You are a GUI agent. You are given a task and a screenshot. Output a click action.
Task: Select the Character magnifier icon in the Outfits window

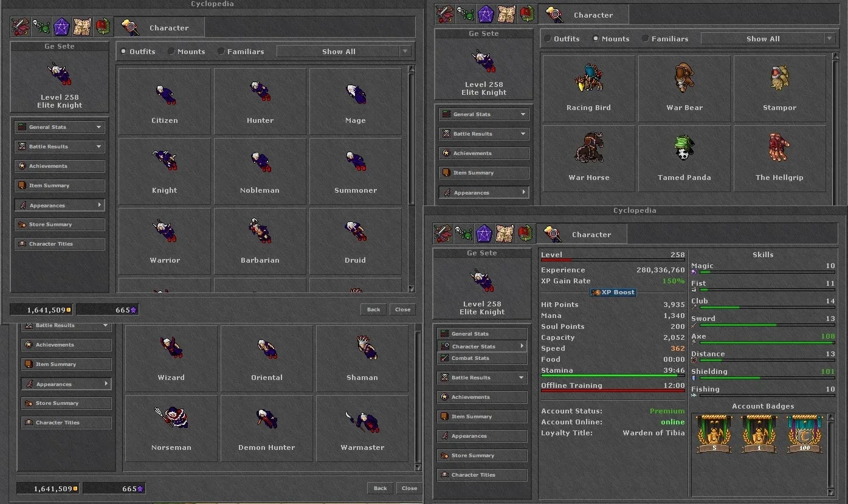tap(129, 27)
